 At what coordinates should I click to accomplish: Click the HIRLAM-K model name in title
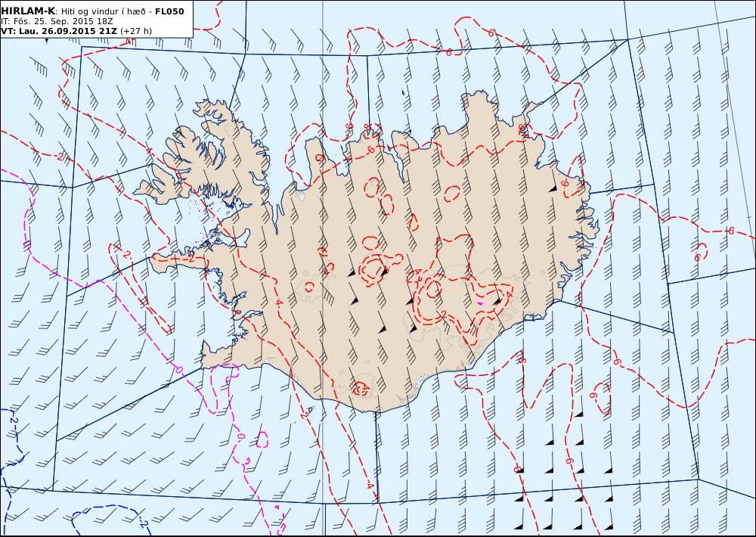(x=28, y=11)
